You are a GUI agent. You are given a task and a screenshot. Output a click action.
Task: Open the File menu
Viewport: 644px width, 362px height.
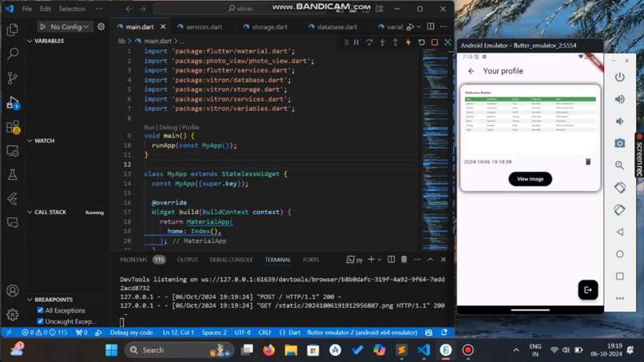tap(27, 9)
